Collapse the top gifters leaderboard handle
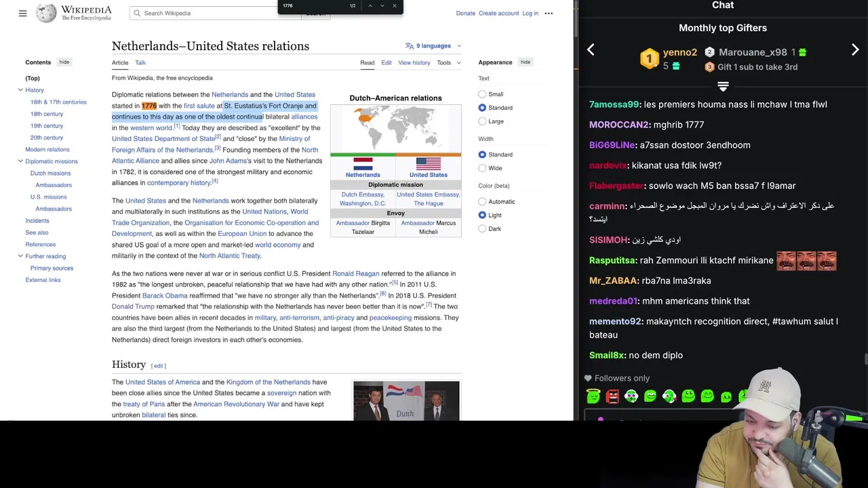The width and height of the screenshot is (868, 488). 723,87
